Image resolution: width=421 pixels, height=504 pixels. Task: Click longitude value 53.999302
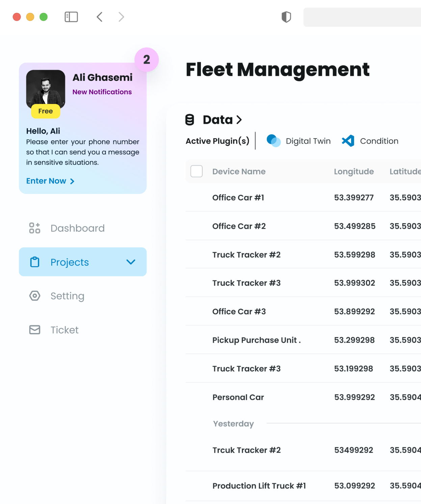[x=354, y=283]
